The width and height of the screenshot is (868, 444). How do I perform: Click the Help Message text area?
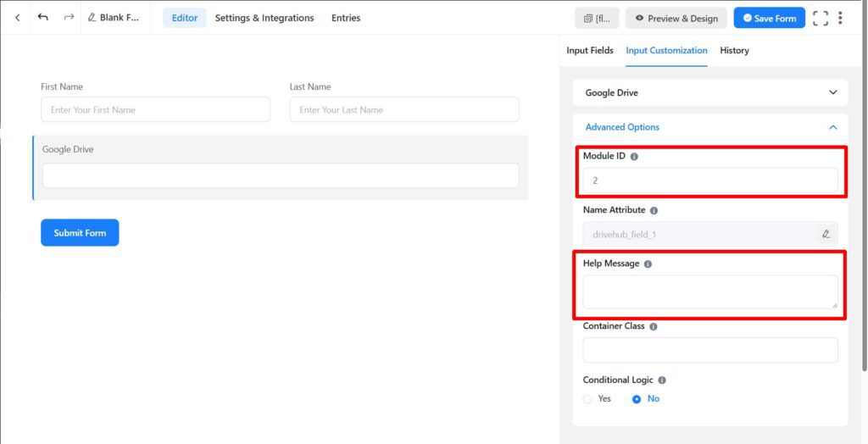[710, 291]
